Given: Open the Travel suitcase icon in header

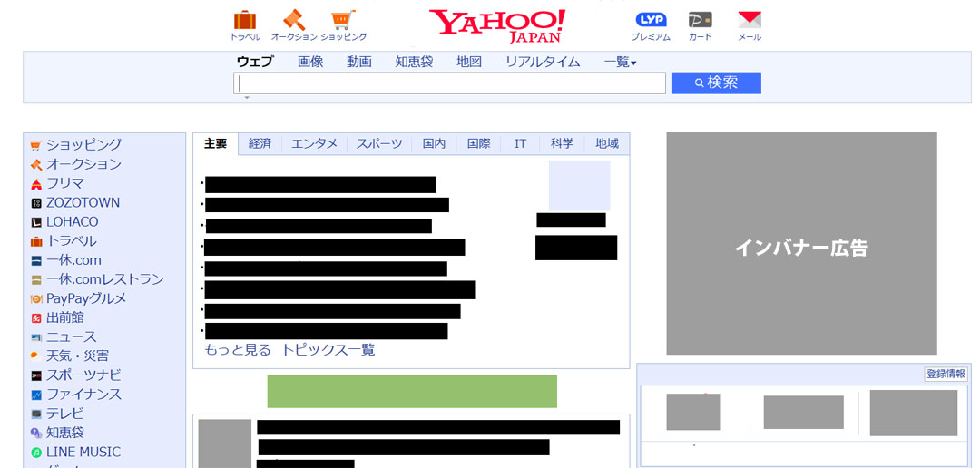Looking at the screenshot, I should (x=245, y=20).
